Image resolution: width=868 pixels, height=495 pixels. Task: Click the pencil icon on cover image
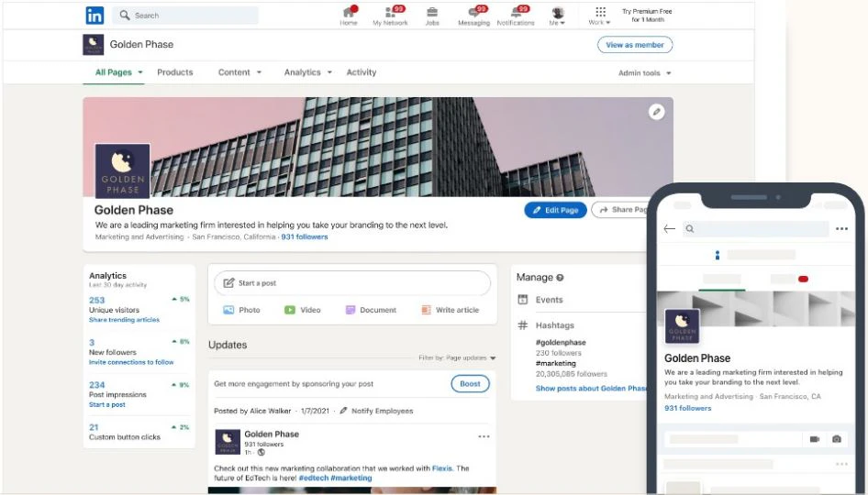pos(657,112)
